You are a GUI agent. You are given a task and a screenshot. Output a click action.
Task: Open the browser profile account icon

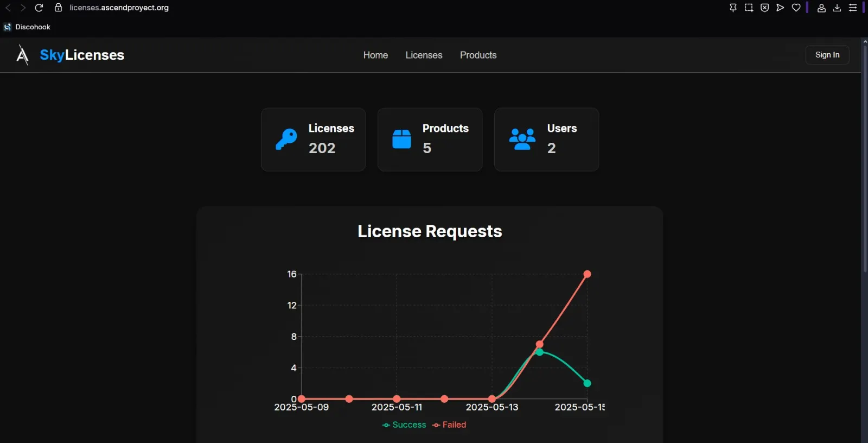821,8
